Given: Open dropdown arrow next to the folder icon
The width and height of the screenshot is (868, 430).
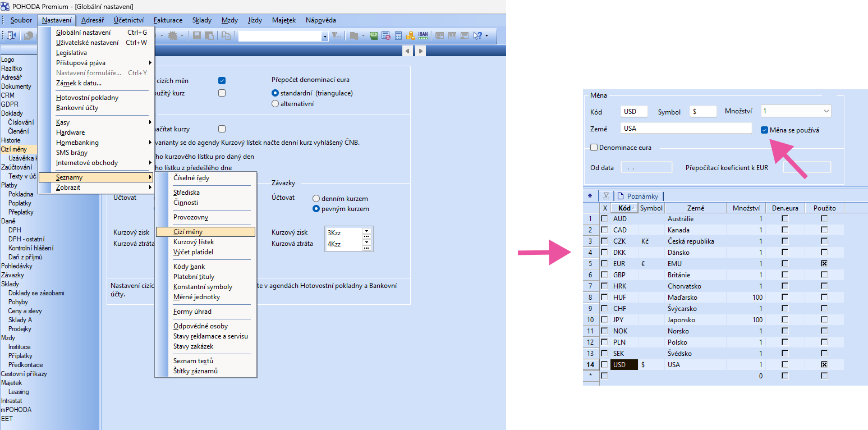Looking at the screenshot, I should pos(363,35).
